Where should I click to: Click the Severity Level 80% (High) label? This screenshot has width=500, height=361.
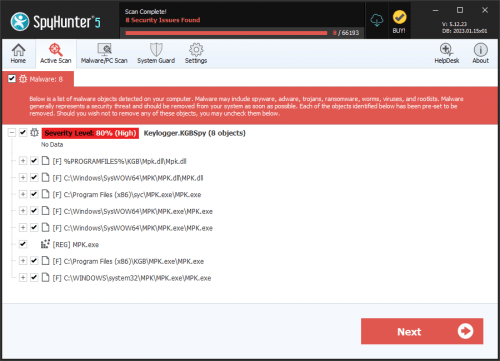tap(90, 133)
